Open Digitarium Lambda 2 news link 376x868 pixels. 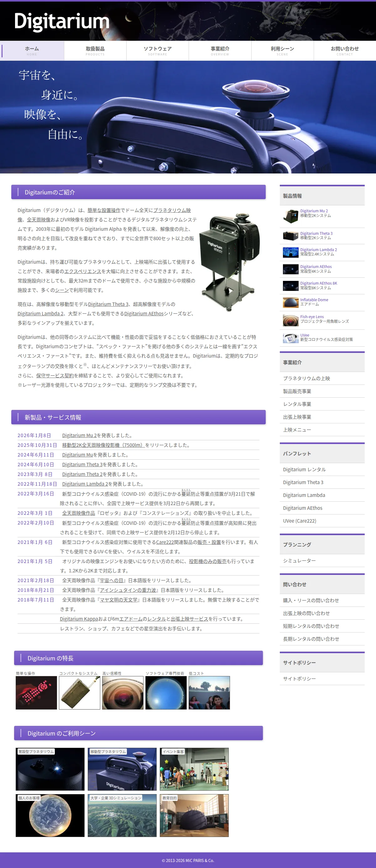click(x=85, y=484)
